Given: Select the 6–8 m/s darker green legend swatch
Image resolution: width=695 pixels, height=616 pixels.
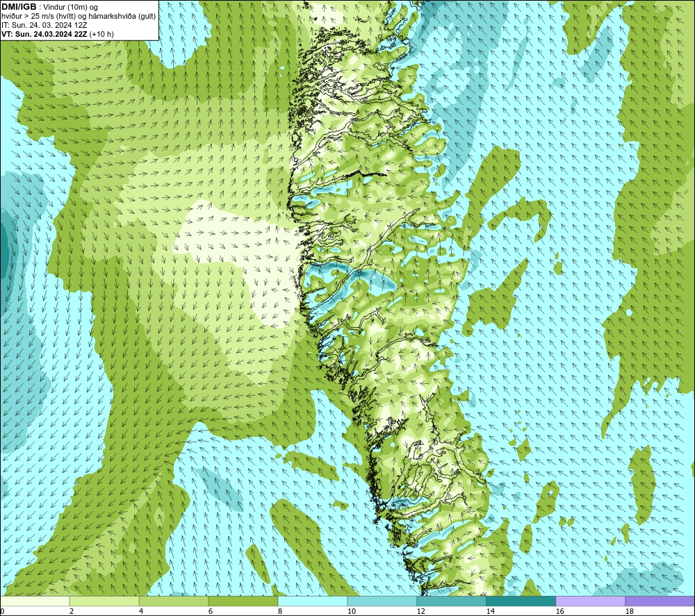Looking at the screenshot, I should (243, 601).
